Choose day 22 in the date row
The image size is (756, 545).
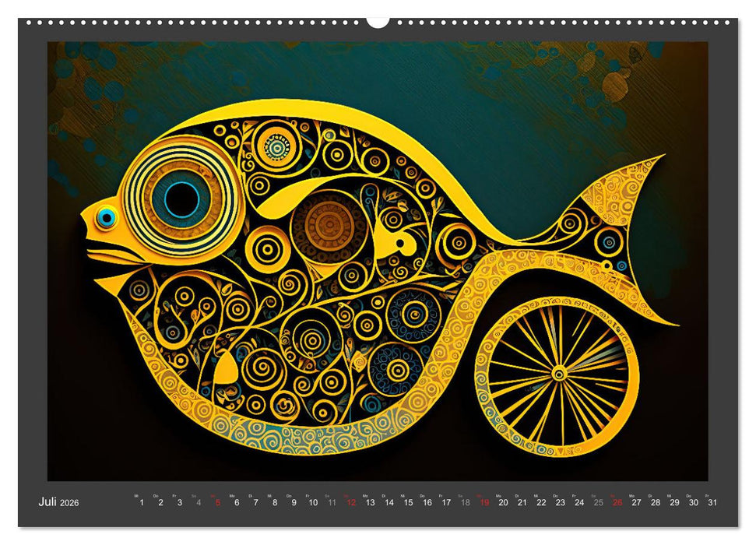(541, 503)
